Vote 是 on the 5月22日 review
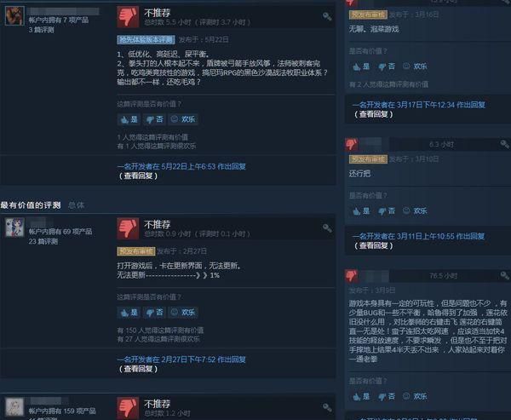 point(129,119)
